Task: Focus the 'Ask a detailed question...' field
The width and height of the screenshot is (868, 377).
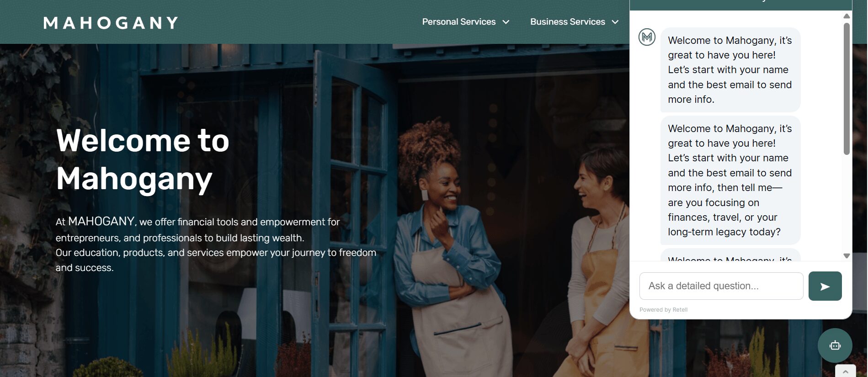Action: click(x=721, y=286)
